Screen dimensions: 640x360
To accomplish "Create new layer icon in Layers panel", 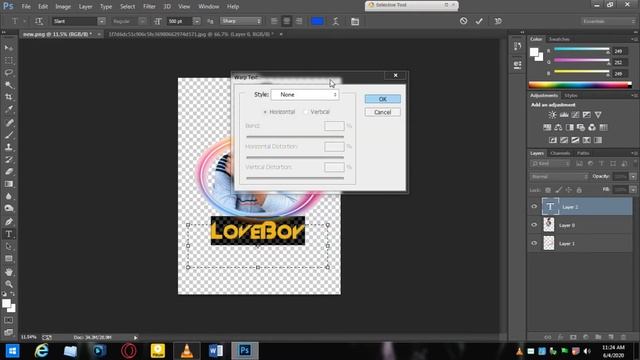I will [x=611, y=337].
